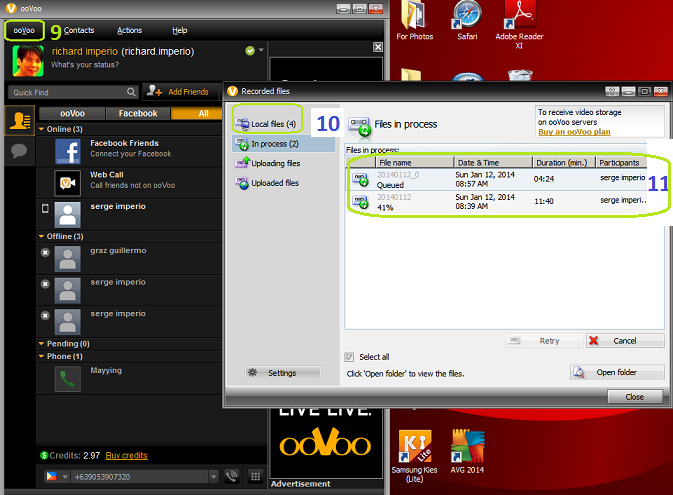Remove offline graz guillermo via x icon
673x495 pixels.
[45, 252]
